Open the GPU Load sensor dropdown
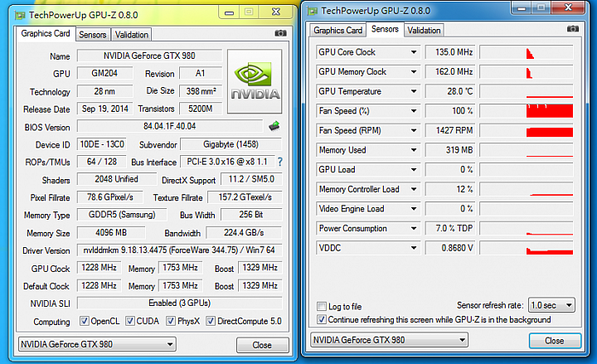The height and width of the screenshot is (364, 597). pos(414,169)
